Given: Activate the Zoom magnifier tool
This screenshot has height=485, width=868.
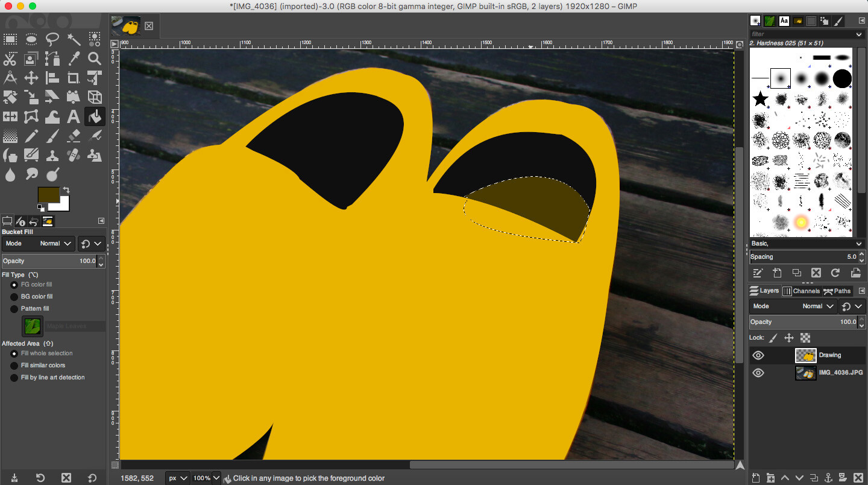Looking at the screenshot, I should click(x=95, y=59).
